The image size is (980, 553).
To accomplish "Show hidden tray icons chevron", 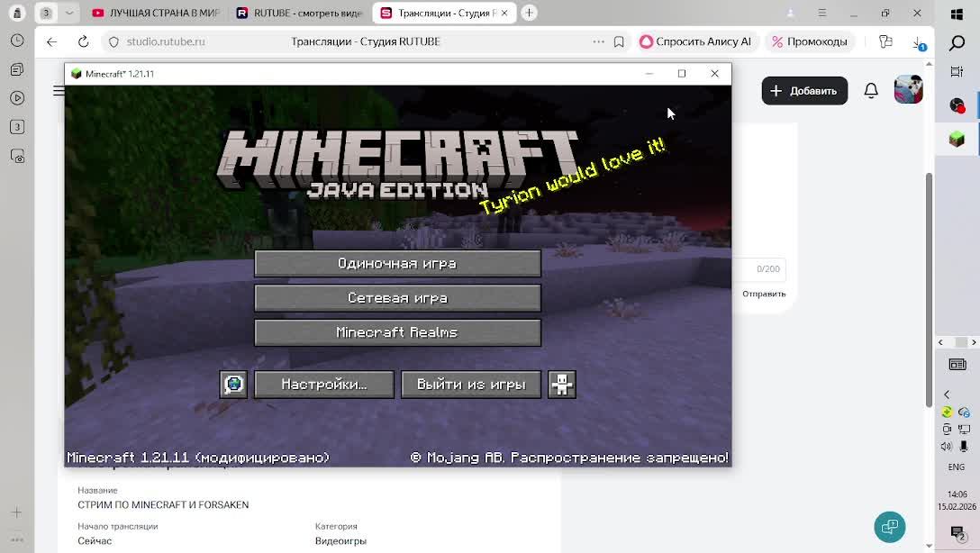I will [947, 394].
